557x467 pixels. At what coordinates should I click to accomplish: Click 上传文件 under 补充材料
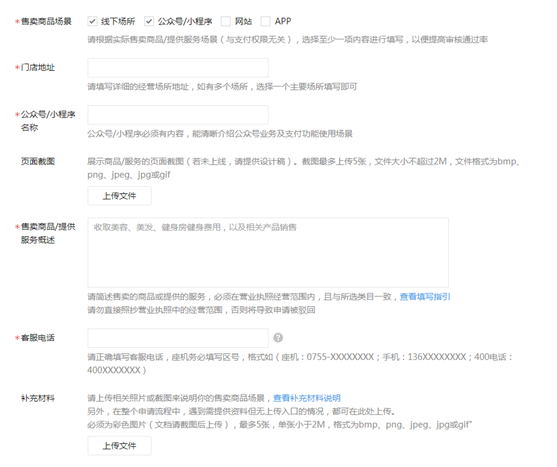[x=119, y=446]
